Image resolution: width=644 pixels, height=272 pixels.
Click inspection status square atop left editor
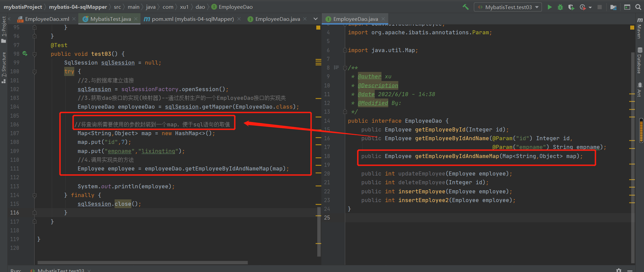318,28
